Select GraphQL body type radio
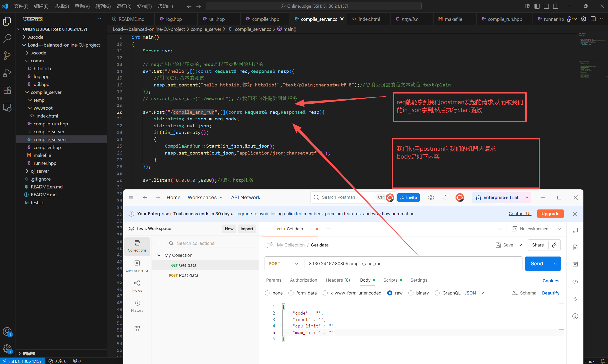This screenshot has width=608, height=364. [437, 293]
